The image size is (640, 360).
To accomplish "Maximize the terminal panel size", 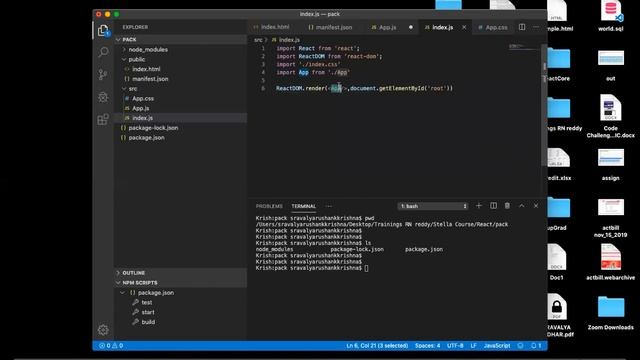I will point(522,206).
